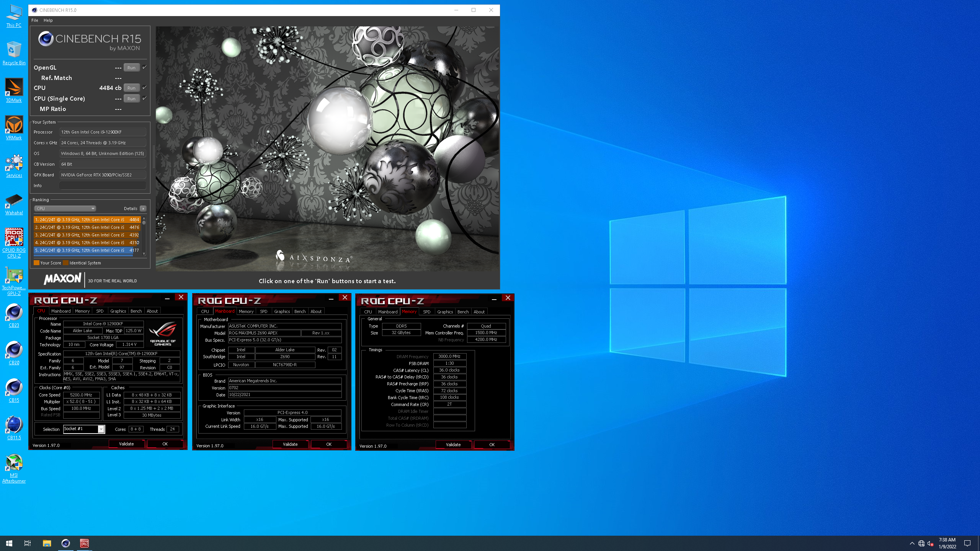Open SPD tab in Memory CPU-Z window
This screenshot has width=980, height=551.
pos(427,312)
